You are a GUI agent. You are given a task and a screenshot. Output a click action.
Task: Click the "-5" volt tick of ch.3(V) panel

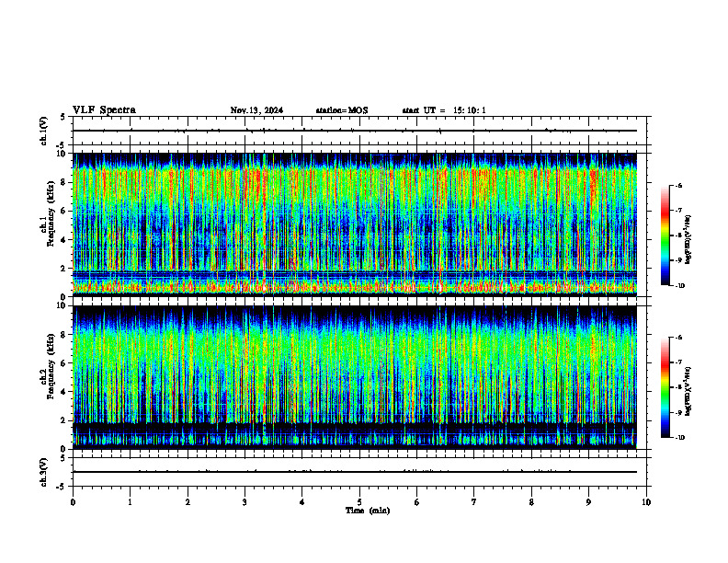point(62,487)
